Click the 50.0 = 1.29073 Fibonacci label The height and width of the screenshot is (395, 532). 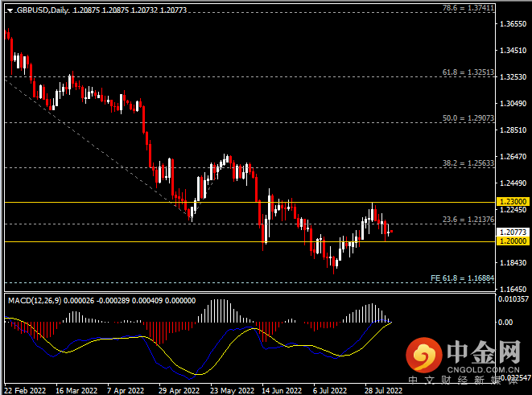pyautogui.click(x=468, y=118)
